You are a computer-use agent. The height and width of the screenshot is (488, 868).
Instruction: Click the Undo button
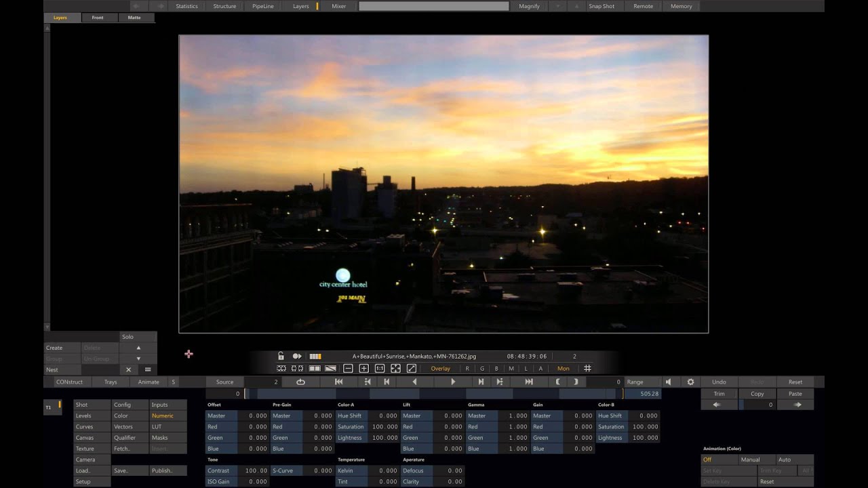[719, 382]
